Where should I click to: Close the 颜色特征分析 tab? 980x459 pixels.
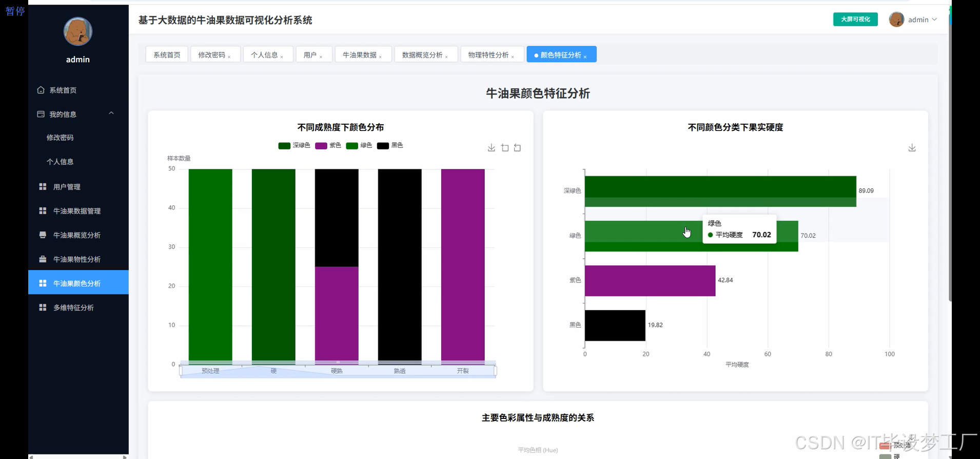point(585,56)
